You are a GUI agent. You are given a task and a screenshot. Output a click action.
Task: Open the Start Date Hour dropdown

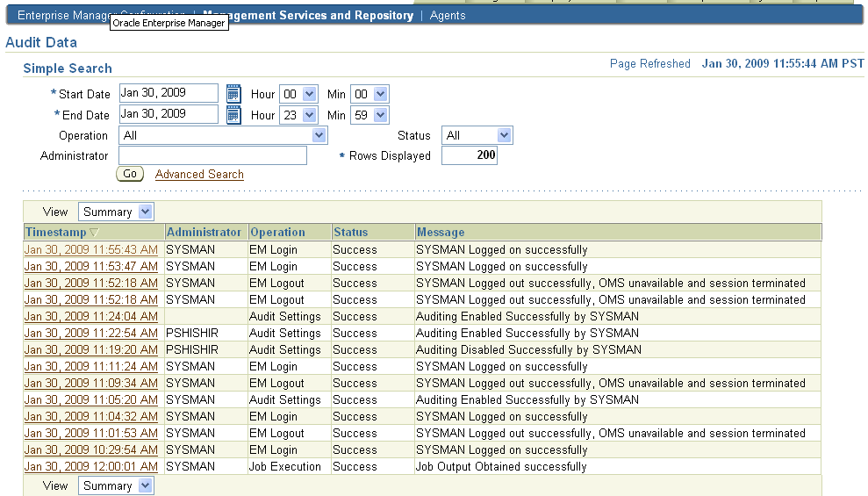pos(298,94)
